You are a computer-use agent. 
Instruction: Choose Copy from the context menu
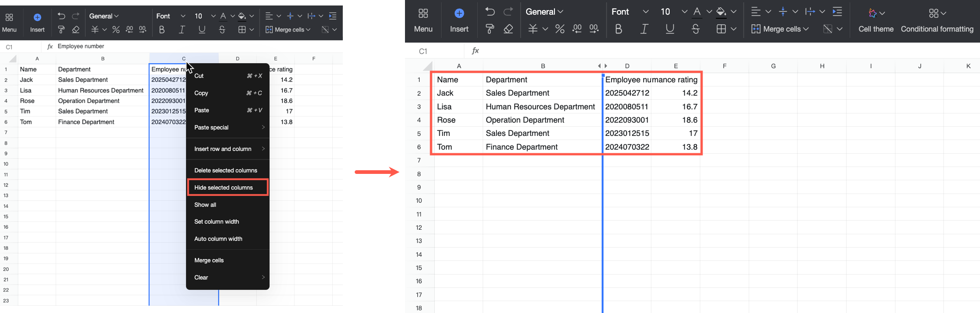pyautogui.click(x=228, y=93)
